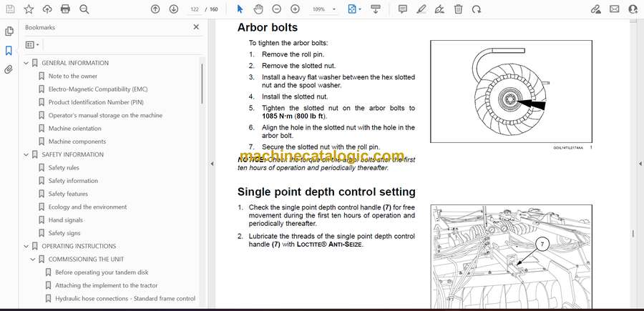Image resolution: width=644 pixels, height=311 pixels.
Task: Click the Save file icon
Action: coord(10,9)
